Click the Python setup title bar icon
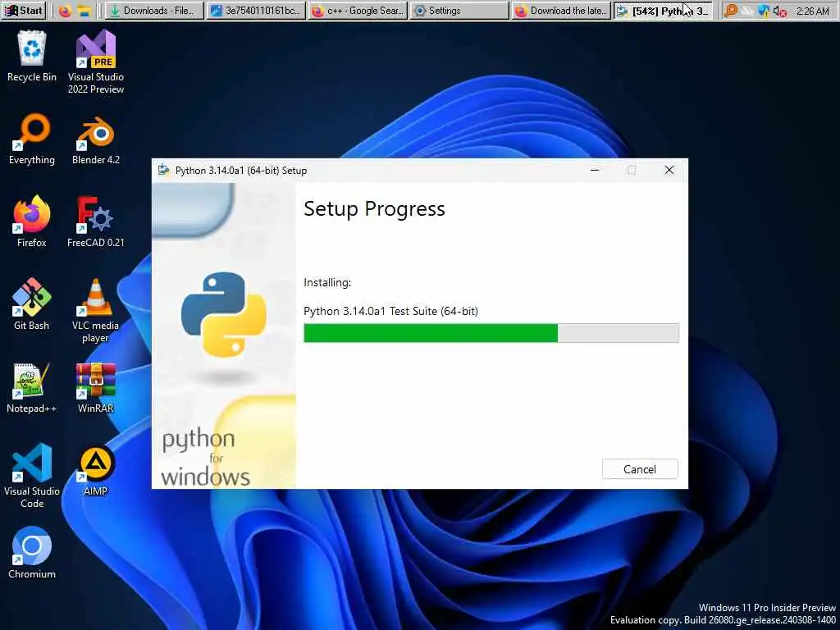 click(163, 171)
